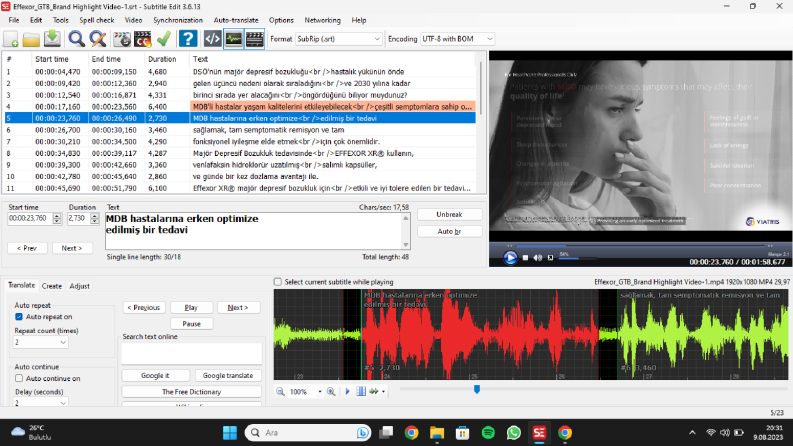Open the Replace tool icon
This screenshot has width=793, height=446.
(x=98, y=39)
